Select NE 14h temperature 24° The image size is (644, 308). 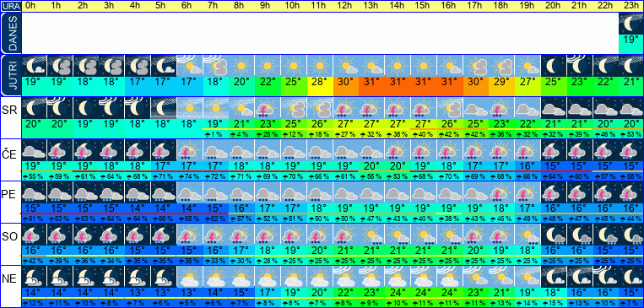coord(398,292)
